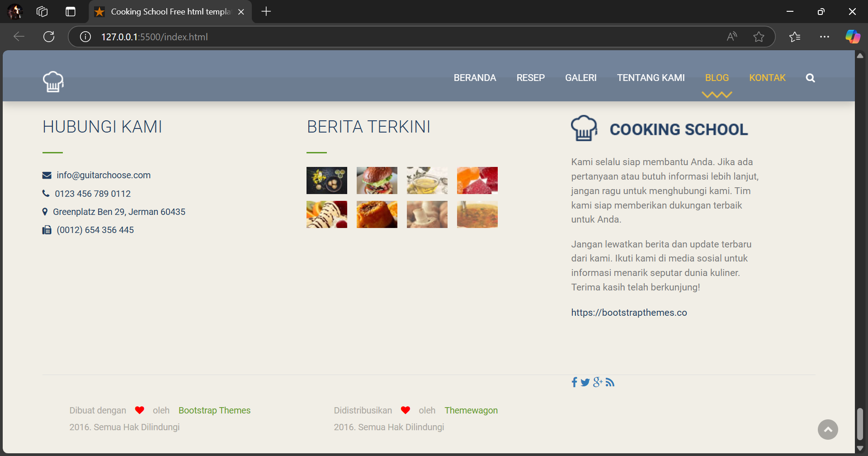Image resolution: width=868 pixels, height=456 pixels.
Task: Open the RESEP navigation item
Action: [530, 78]
